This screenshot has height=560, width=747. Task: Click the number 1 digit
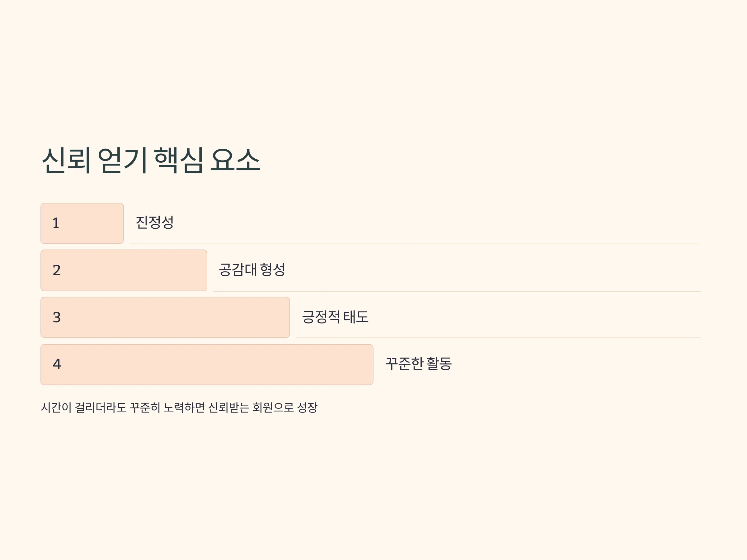tap(56, 223)
